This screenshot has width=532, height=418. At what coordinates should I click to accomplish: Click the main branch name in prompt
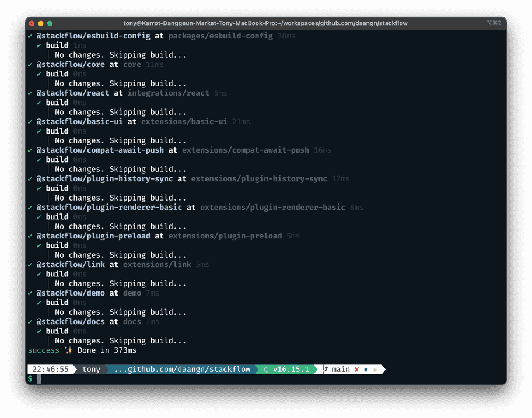341,370
